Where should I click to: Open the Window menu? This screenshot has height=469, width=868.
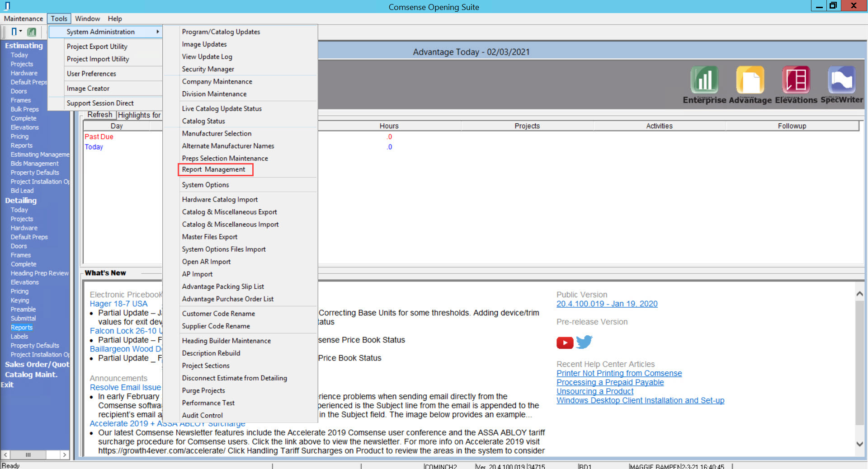point(87,19)
